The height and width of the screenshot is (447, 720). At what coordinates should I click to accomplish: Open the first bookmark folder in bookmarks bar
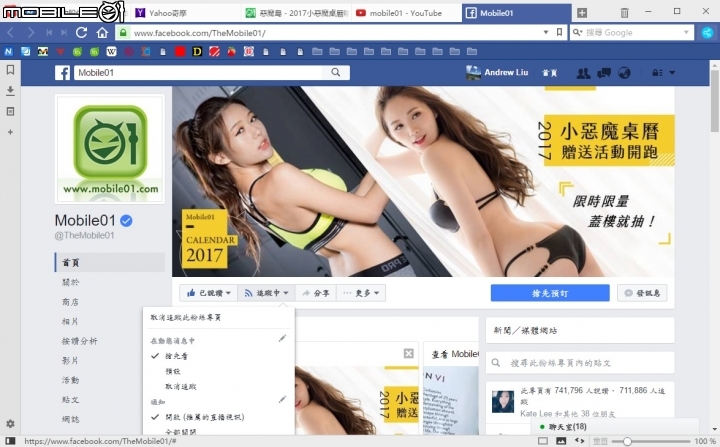point(317,51)
